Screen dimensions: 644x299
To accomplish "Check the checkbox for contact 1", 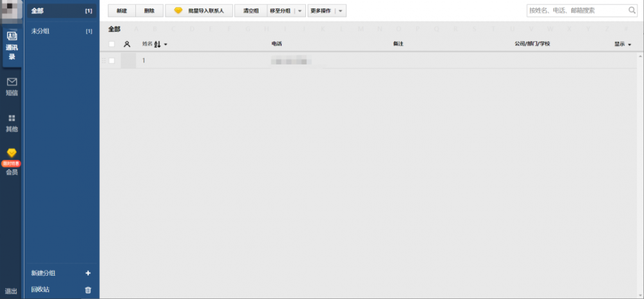I will coord(112,61).
